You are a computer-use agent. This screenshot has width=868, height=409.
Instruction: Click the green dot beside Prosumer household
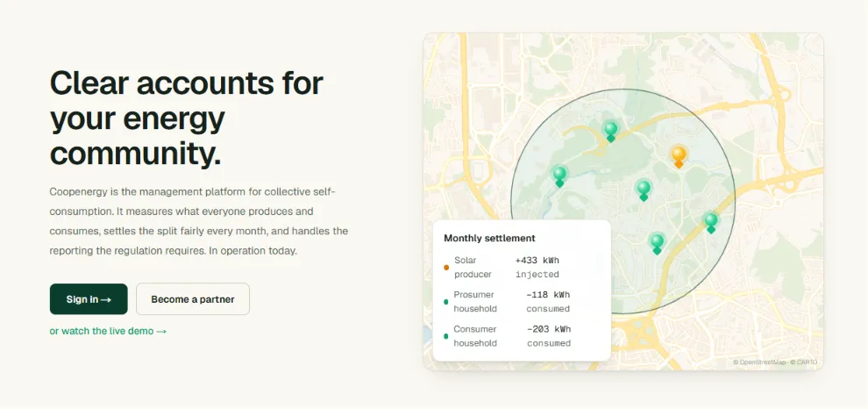tap(446, 302)
